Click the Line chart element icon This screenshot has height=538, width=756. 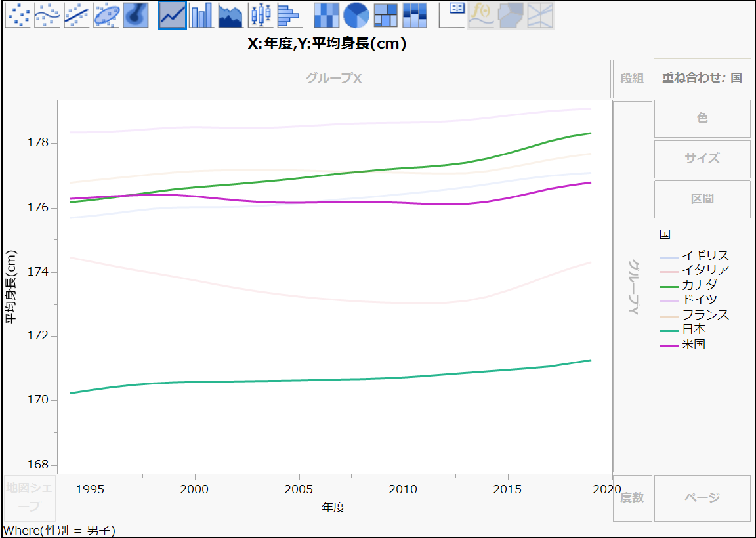point(172,14)
